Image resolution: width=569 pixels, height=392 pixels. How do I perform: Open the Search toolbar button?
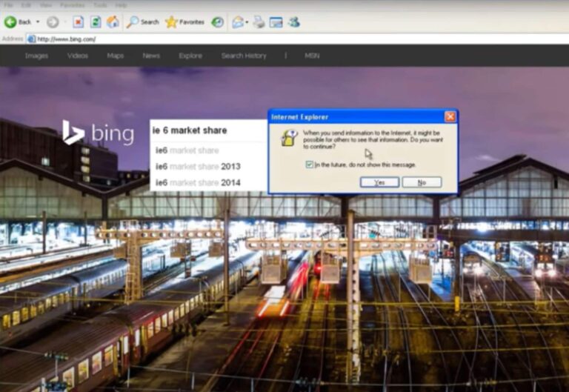pos(142,22)
